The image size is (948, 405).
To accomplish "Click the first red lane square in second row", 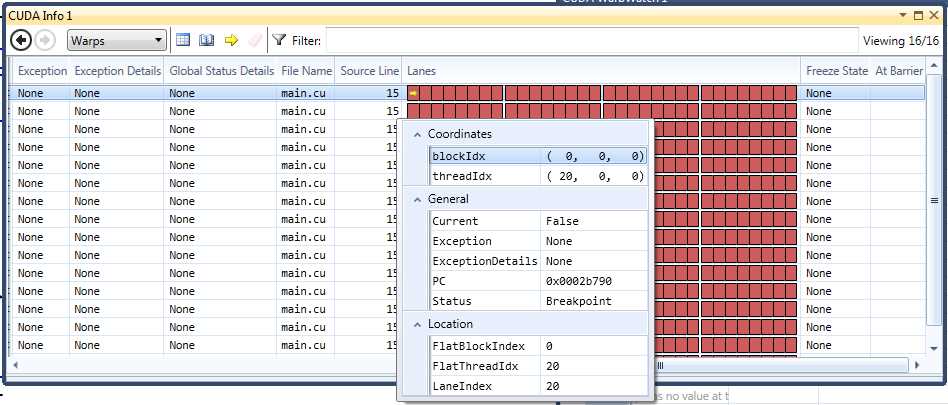I will 413,111.
